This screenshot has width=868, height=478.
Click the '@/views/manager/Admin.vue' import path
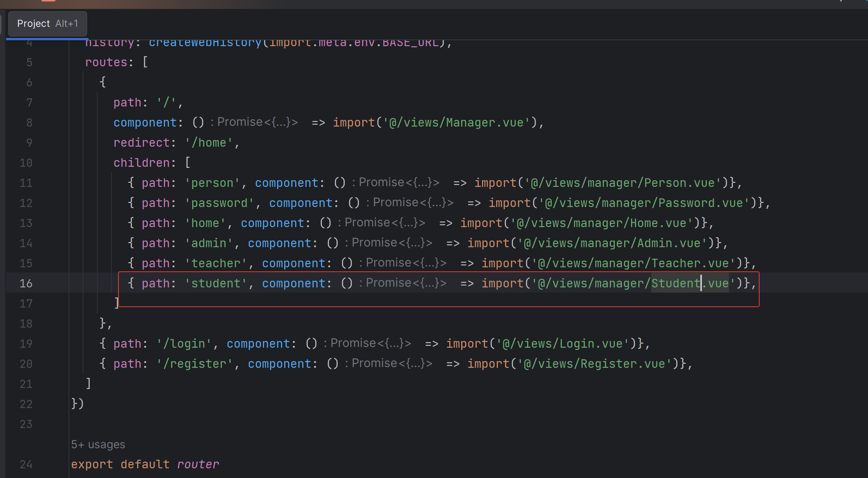click(612, 243)
